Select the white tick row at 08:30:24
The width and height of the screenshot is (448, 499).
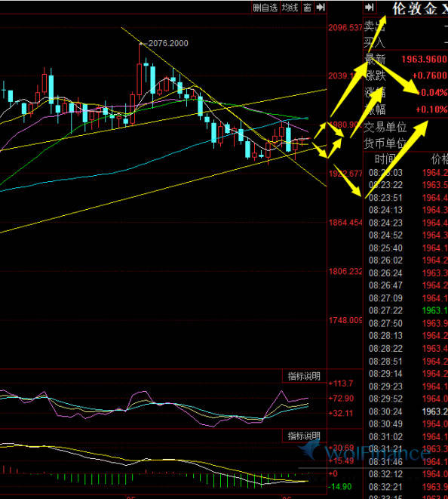(x=408, y=411)
